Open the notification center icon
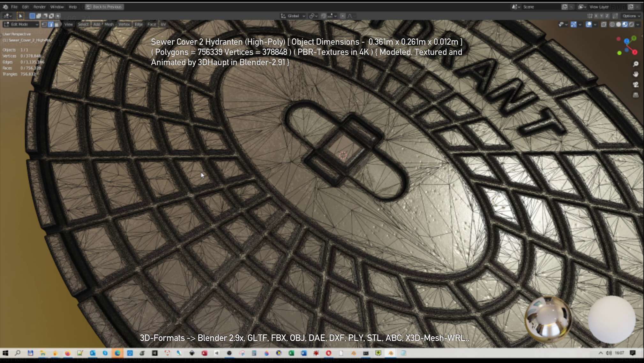Image resolution: width=644 pixels, height=363 pixels. point(633,353)
